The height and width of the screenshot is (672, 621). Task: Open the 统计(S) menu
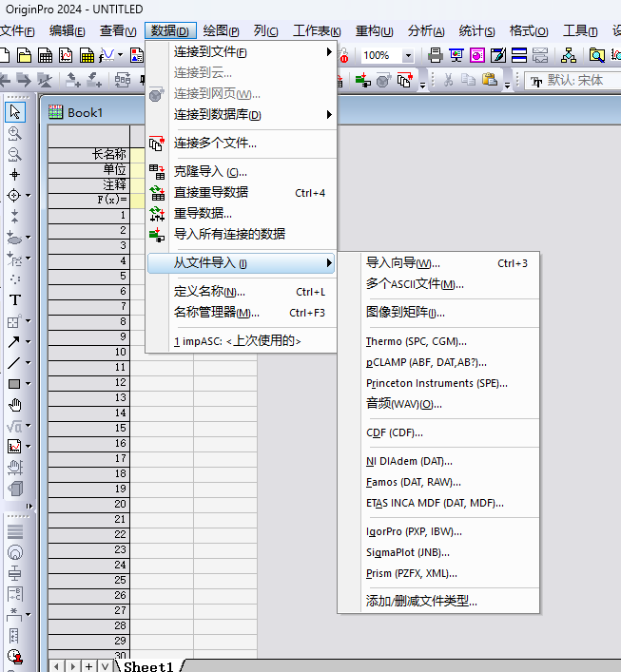[x=476, y=30]
